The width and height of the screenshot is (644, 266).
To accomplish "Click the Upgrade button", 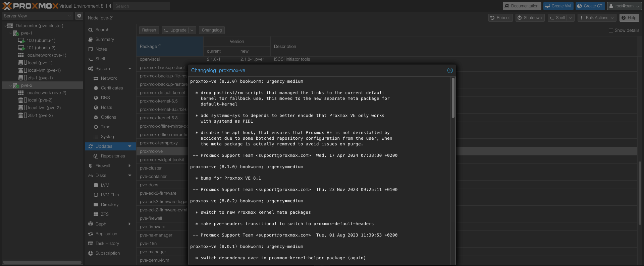I will click(175, 30).
